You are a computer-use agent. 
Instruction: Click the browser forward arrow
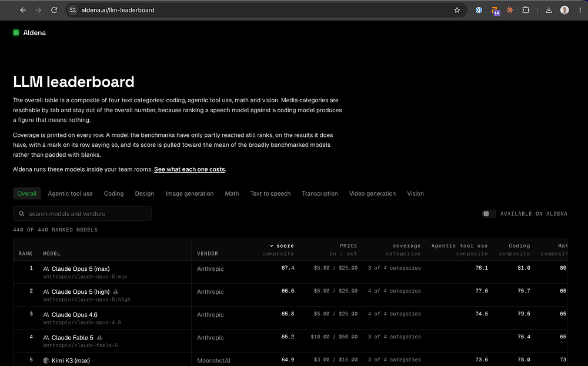[x=38, y=10]
